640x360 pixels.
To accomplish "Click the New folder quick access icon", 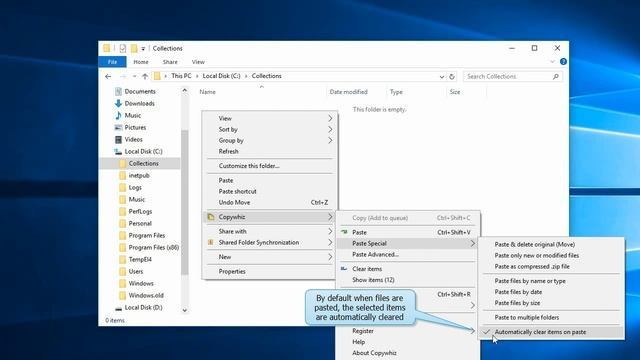I will (x=134, y=49).
